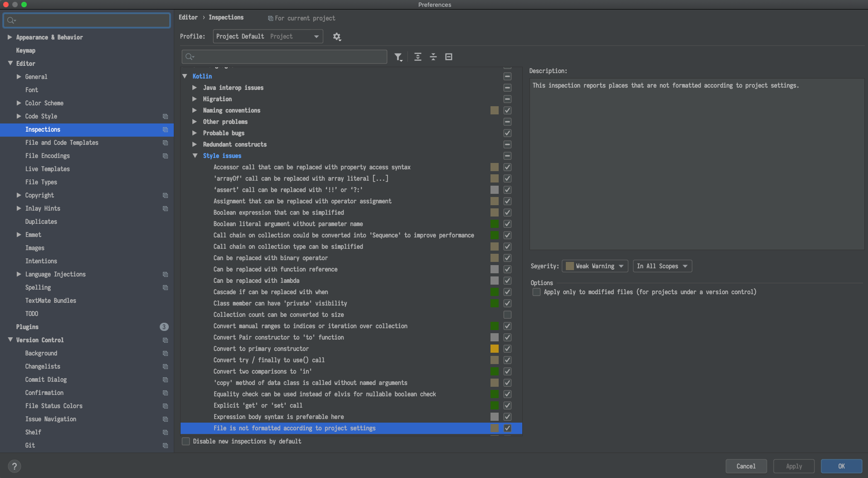Collapse all inspections in the tree
The width and height of the screenshot is (868, 478).
tap(433, 57)
